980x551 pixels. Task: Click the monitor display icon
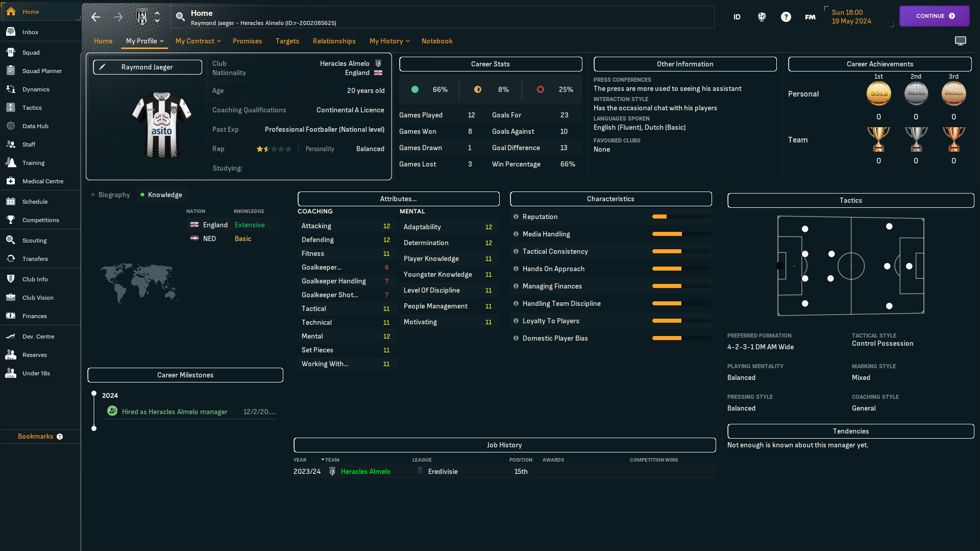[x=961, y=41]
